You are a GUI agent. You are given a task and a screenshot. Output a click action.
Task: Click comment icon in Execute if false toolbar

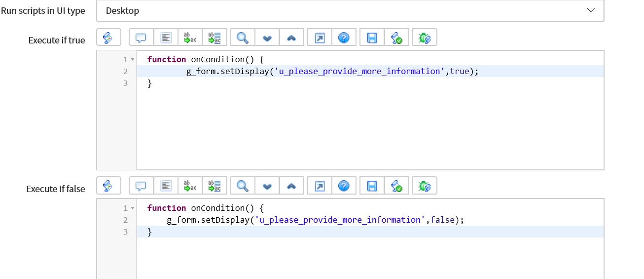click(142, 186)
